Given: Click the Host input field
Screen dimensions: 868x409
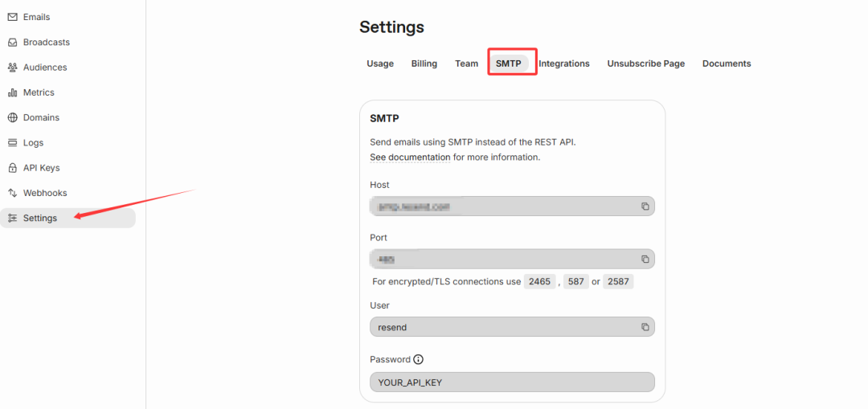Looking at the screenshot, I should [512, 207].
